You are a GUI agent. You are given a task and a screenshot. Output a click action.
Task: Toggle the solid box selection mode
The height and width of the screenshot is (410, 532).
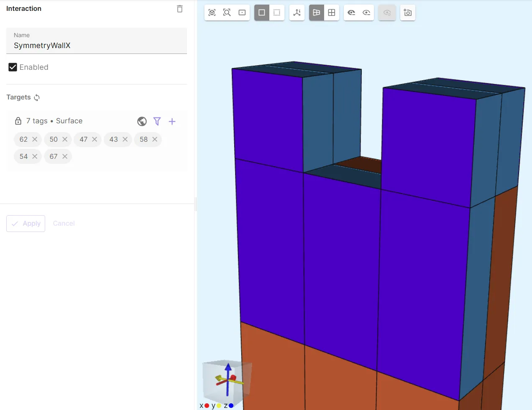pyautogui.click(x=262, y=13)
